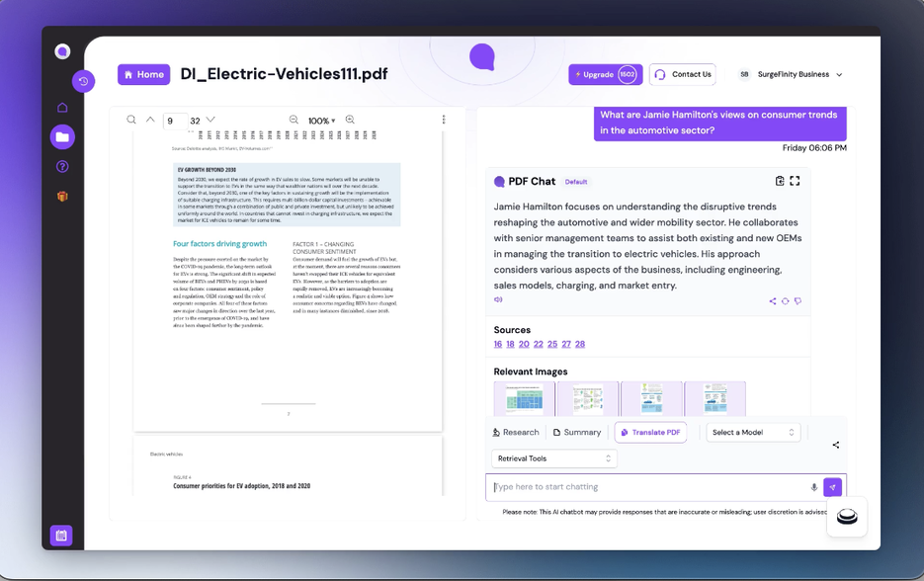The width and height of the screenshot is (924, 581).
Task: Open the folder icon in the left sidebar
Action: click(x=62, y=136)
